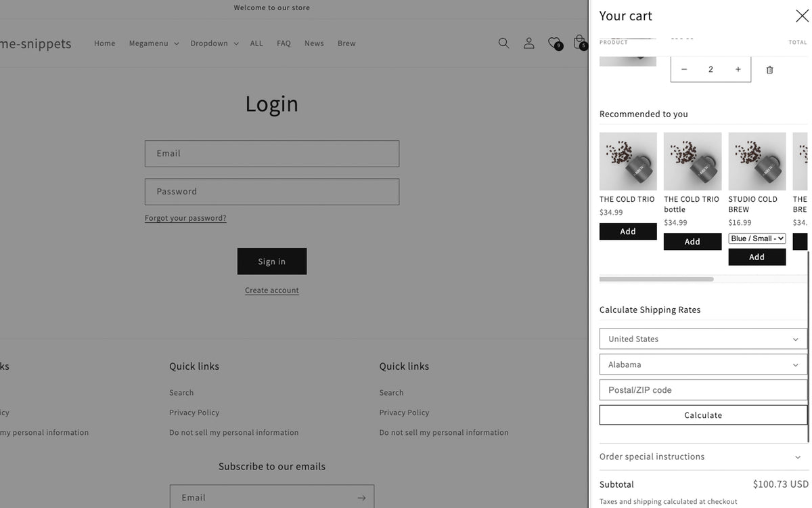The width and height of the screenshot is (812, 508).
Task: Open the Alabama state dropdown
Action: click(x=703, y=365)
